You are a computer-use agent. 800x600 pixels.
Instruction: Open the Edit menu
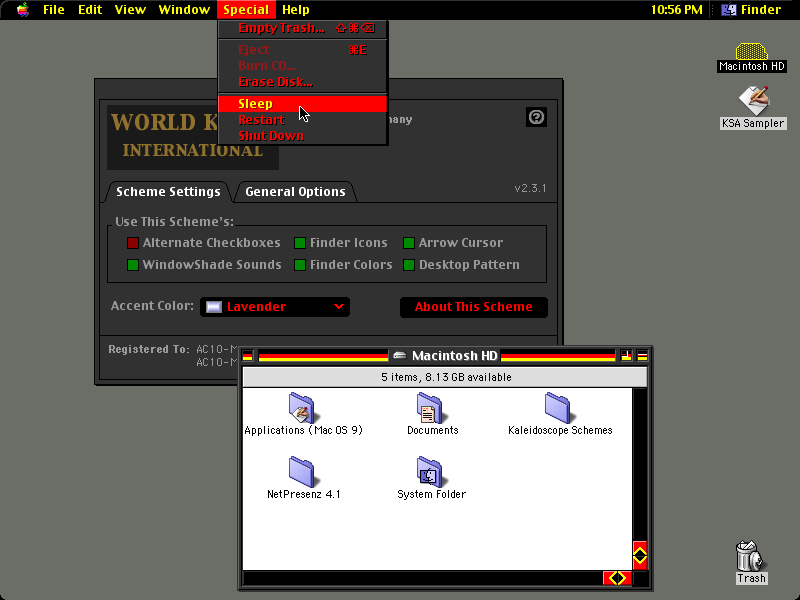90,10
